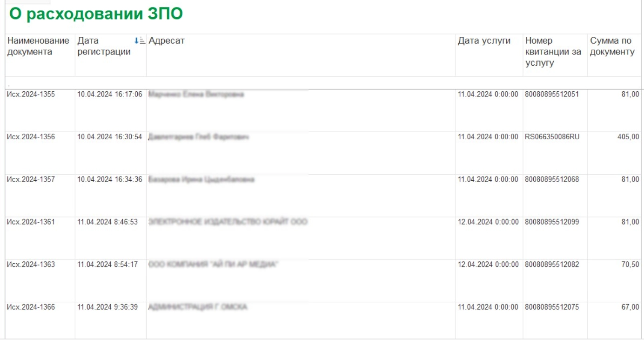
Task: Click the Исх.2024-1366 document entry
Action: (x=31, y=307)
